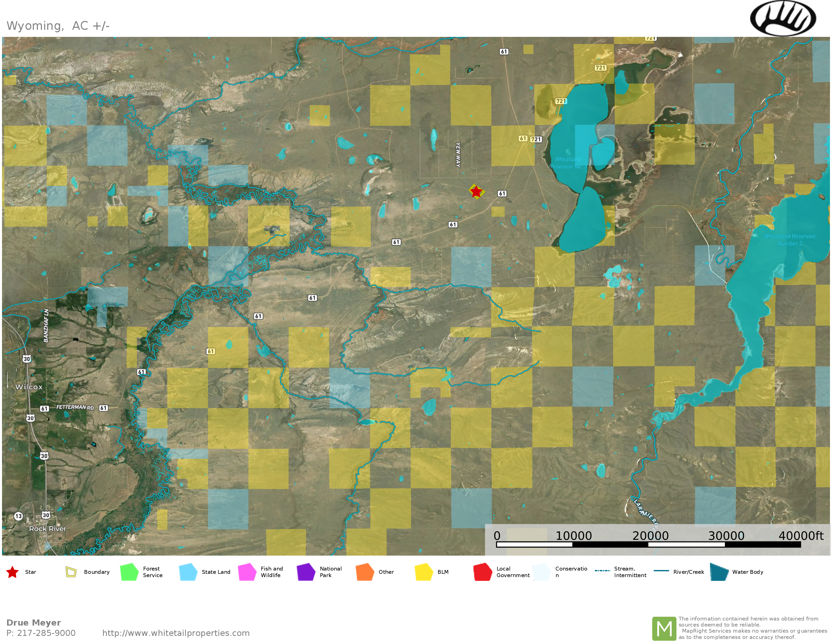Click the Wheatland Reservoir No. 3 label

[x=568, y=163]
